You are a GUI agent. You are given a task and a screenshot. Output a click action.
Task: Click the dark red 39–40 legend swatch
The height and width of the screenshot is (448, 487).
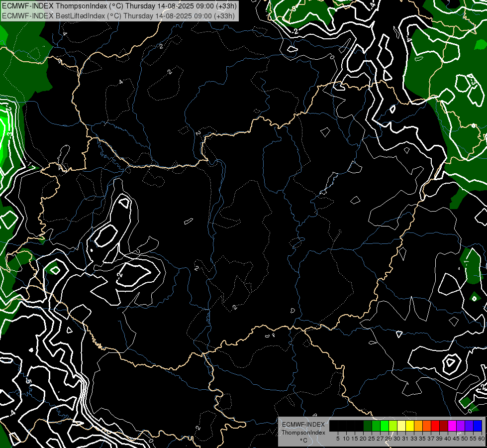[444, 426]
